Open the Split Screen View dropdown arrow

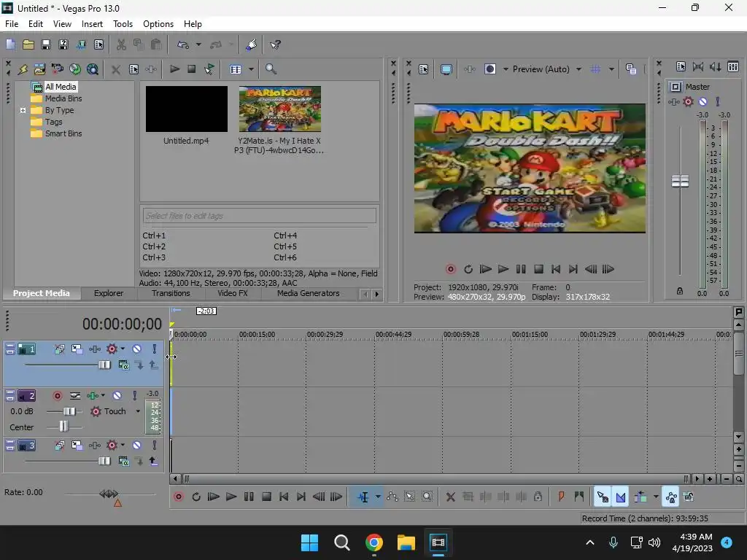pyautogui.click(x=506, y=69)
